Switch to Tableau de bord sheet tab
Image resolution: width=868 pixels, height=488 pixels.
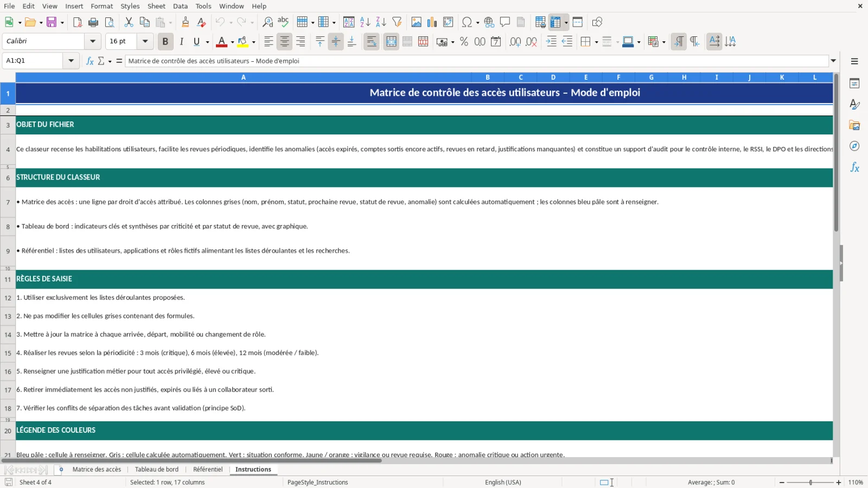click(157, 470)
